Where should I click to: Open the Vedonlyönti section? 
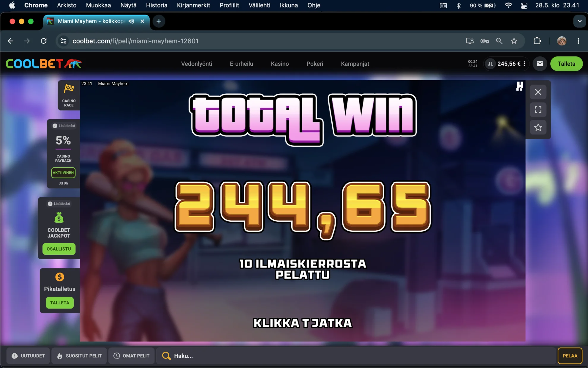(197, 64)
